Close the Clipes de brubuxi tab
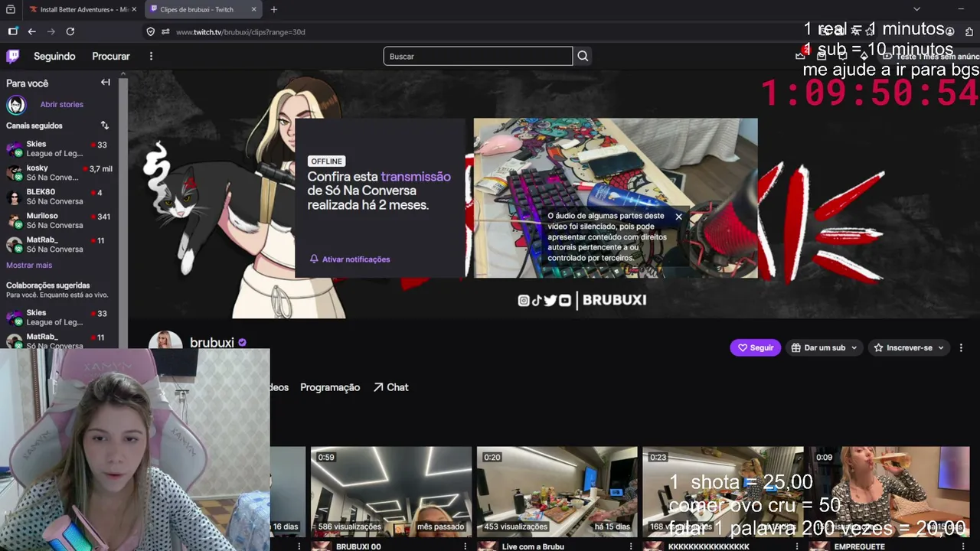This screenshot has width=980, height=551. pyautogui.click(x=253, y=9)
